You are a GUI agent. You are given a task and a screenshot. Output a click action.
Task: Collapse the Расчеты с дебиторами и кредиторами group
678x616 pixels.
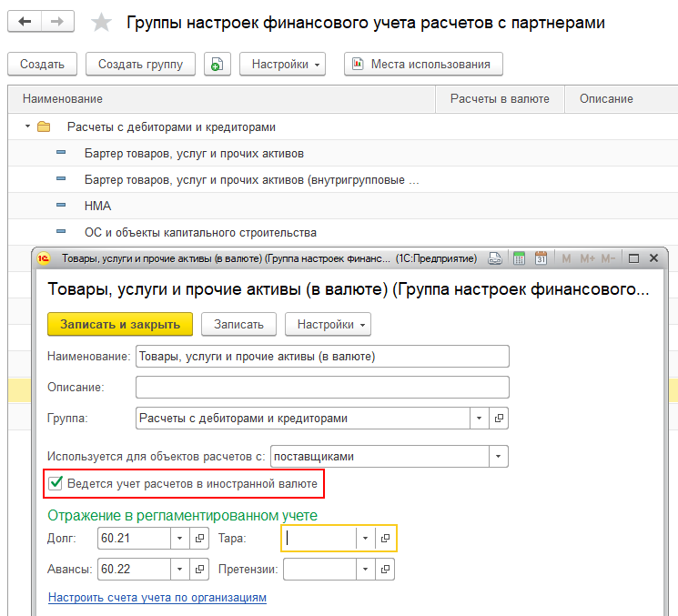(x=27, y=126)
